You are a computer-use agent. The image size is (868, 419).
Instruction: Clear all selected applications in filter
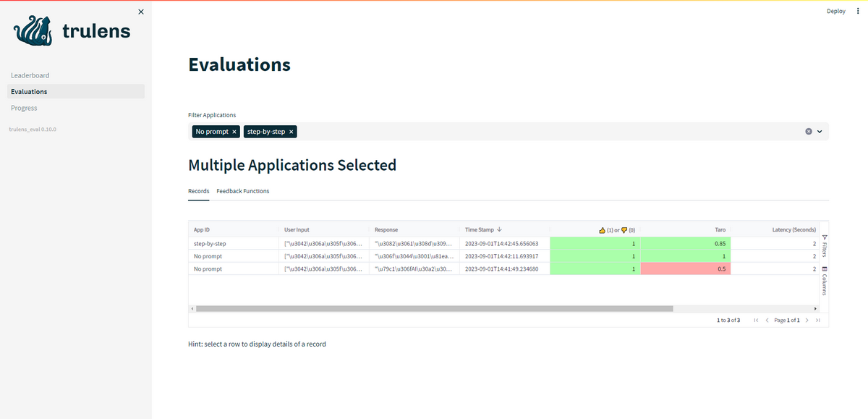(809, 132)
